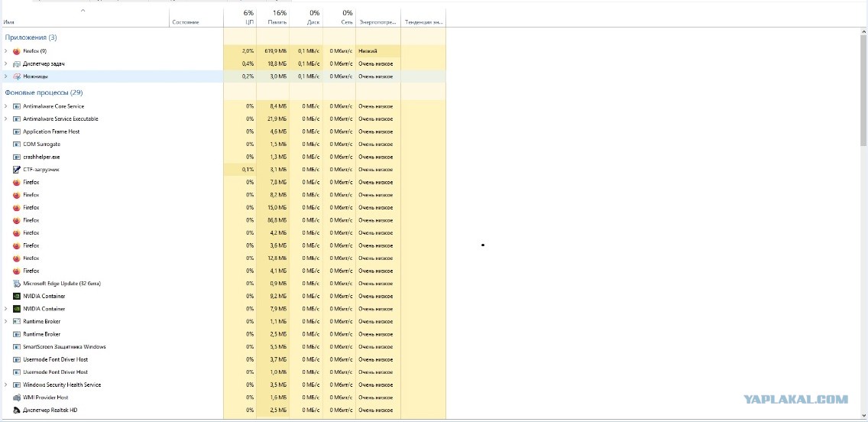Click the Firefox (9) app icon
Image resolution: width=868 pixels, height=422 pixels.
click(x=17, y=51)
